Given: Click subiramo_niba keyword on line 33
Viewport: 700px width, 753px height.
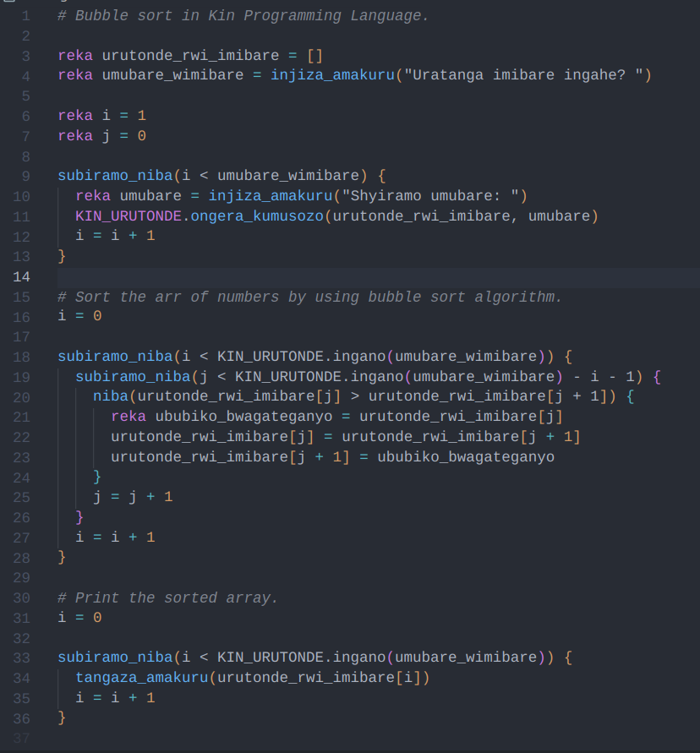Looking at the screenshot, I should point(115,658).
